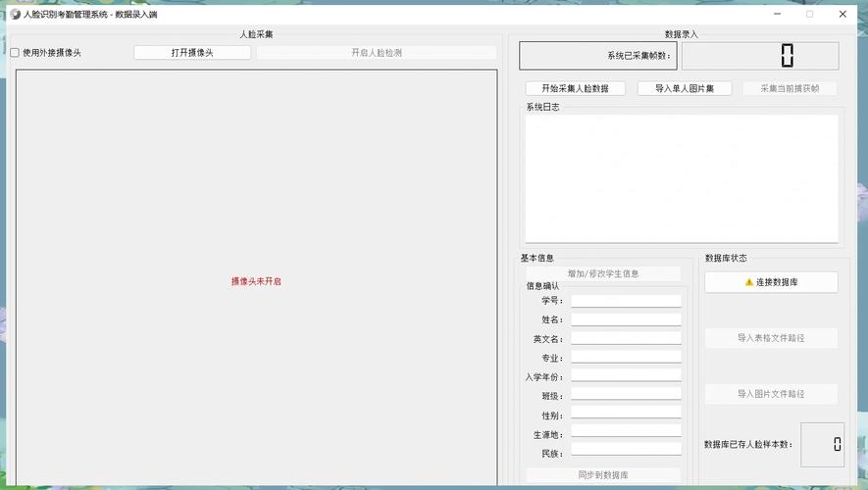Click the camera preview area showing 摄像头未开启
868x490 pixels.
click(x=256, y=278)
